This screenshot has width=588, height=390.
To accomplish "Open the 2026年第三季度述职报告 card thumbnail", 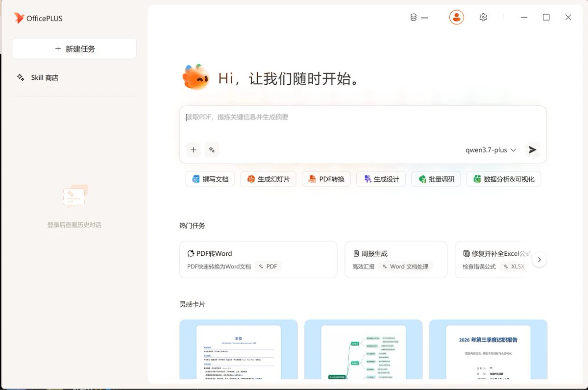I will (488, 349).
